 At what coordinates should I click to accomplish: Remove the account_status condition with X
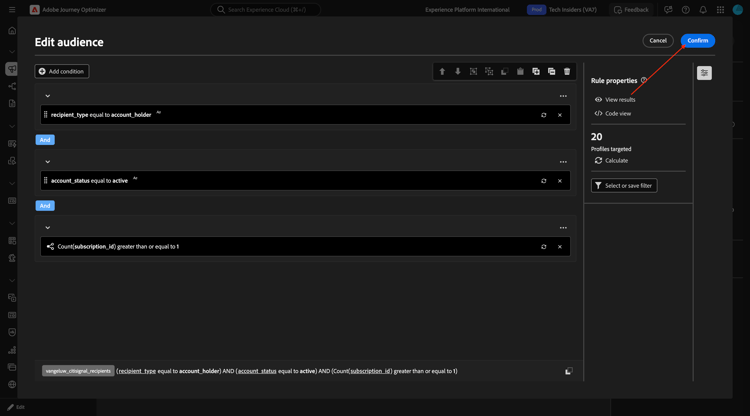click(x=560, y=181)
